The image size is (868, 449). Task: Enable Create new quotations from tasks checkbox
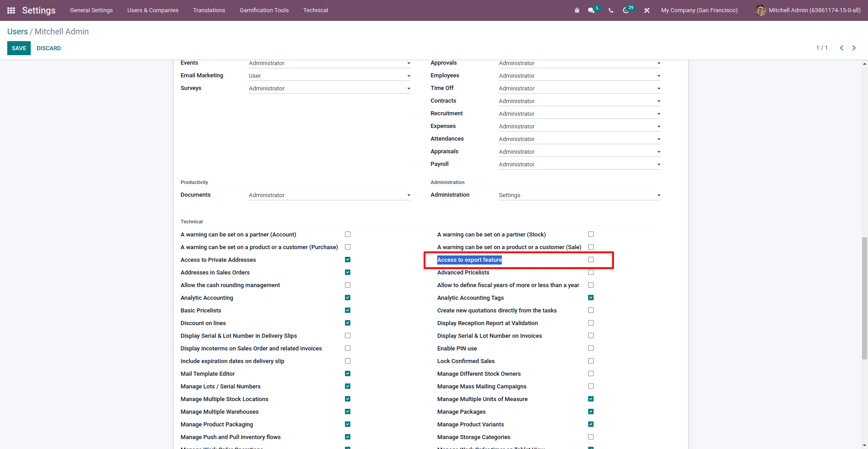[591, 310]
